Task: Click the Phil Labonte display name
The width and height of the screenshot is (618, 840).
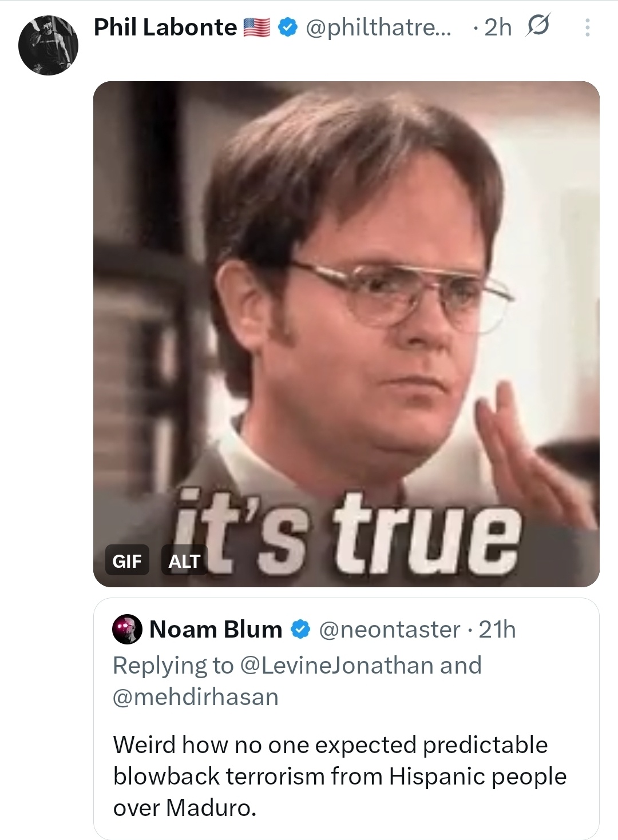Action: click(x=165, y=27)
